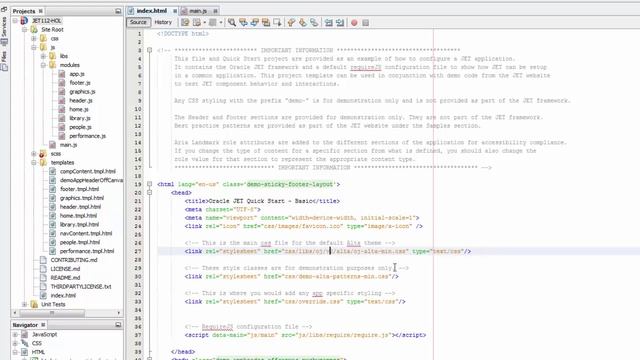The width and height of the screenshot is (640, 360).
Task: Click the Back navigation toolbar icon
Action: coord(197,22)
